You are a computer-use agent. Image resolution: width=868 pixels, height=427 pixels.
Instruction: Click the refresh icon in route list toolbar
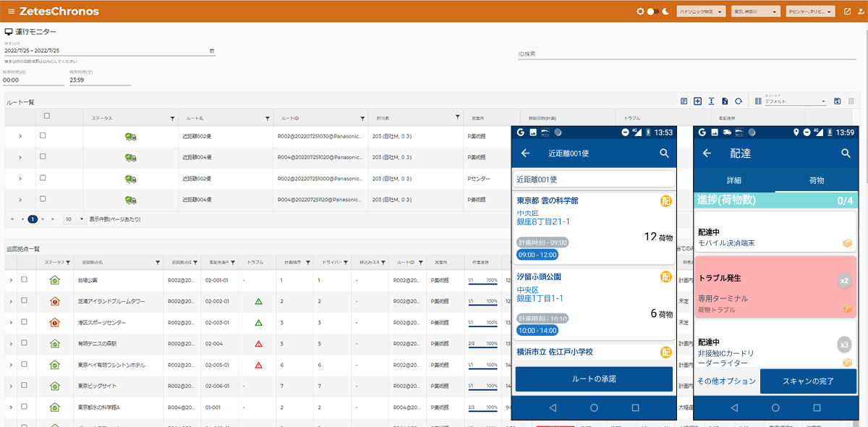click(739, 101)
